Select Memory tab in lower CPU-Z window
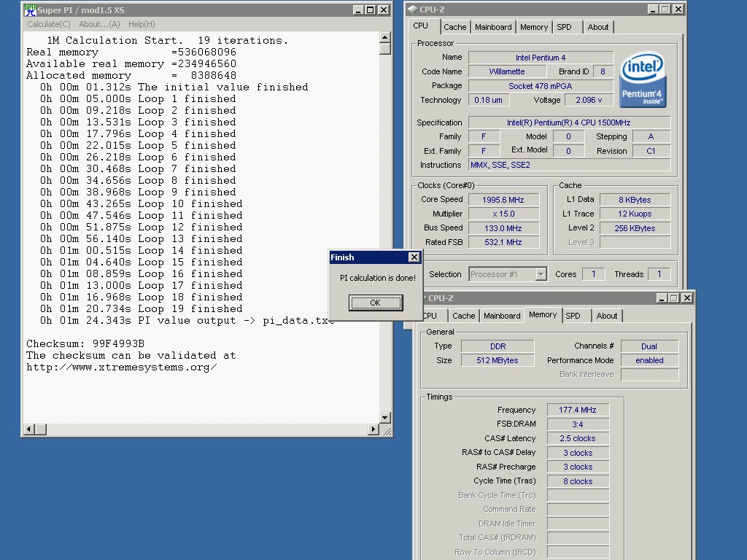747x560 pixels. click(543, 315)
